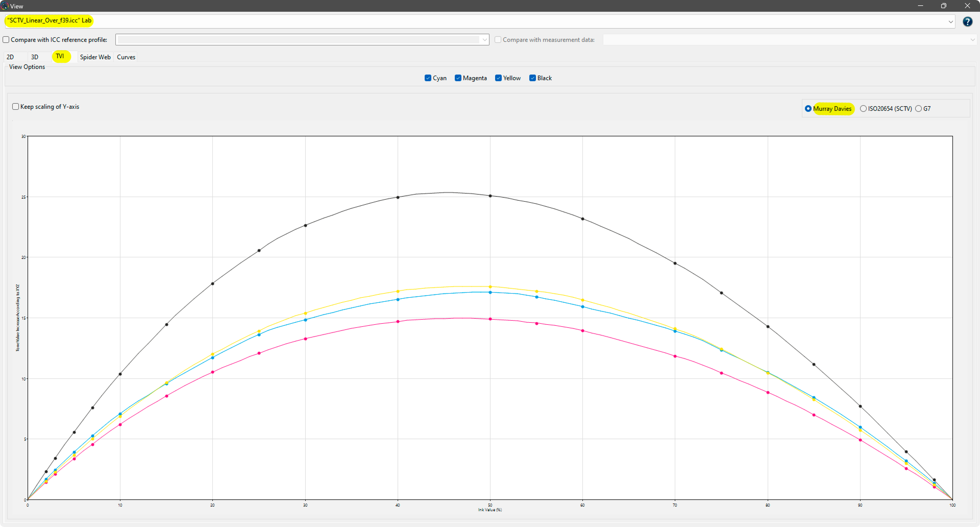Switch to the Spider Web tab
The width and height of the screenshot is (980, 527).
coord(95,57)
